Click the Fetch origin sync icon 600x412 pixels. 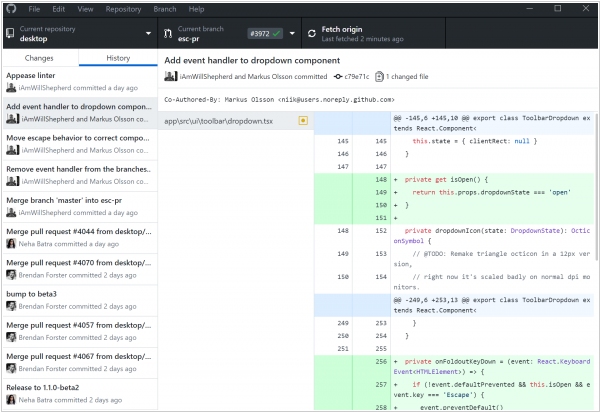coord(313,33)
